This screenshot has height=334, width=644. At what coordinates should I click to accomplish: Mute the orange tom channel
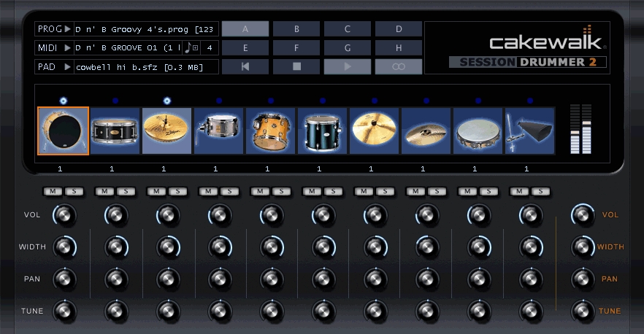260,191
